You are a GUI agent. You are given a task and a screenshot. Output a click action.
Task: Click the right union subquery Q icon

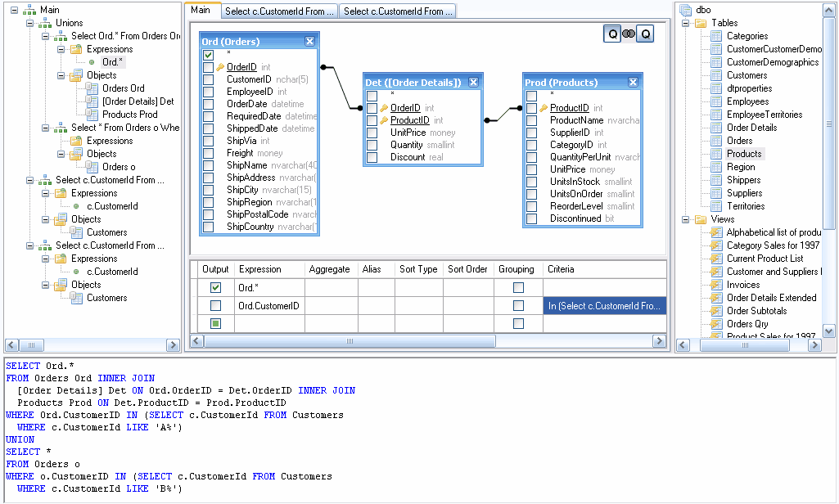[x=646, y=34]
